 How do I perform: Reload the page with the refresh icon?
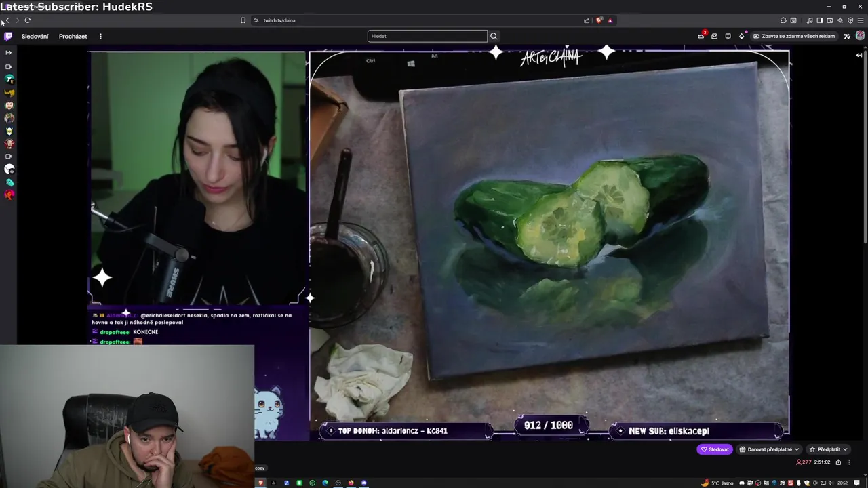click(x=27, y=20)
